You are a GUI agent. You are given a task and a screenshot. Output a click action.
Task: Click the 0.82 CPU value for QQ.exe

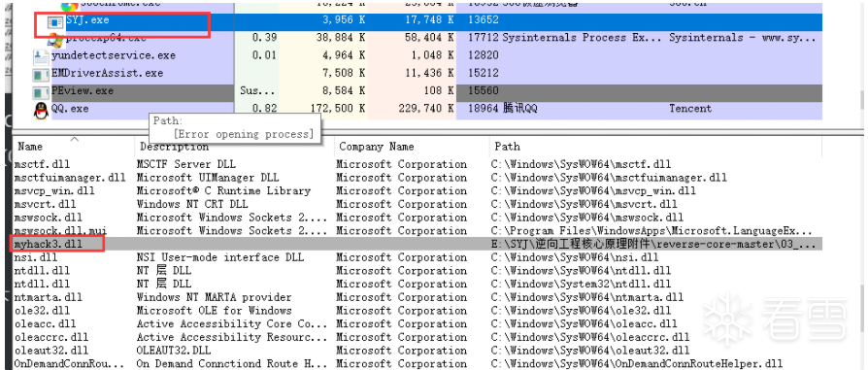point(265,109)
